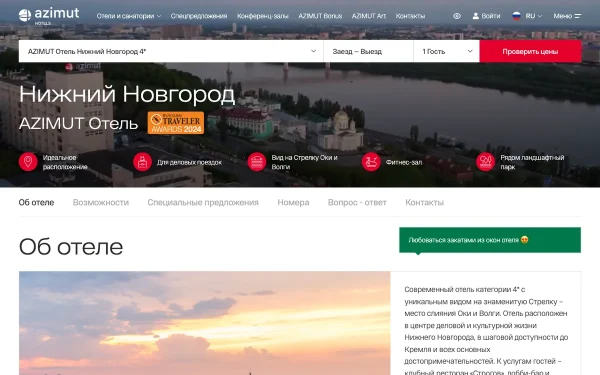Viewport: 600px width, 375px height.
Task: Select the Об отеле tab
Action: (36, 202)
